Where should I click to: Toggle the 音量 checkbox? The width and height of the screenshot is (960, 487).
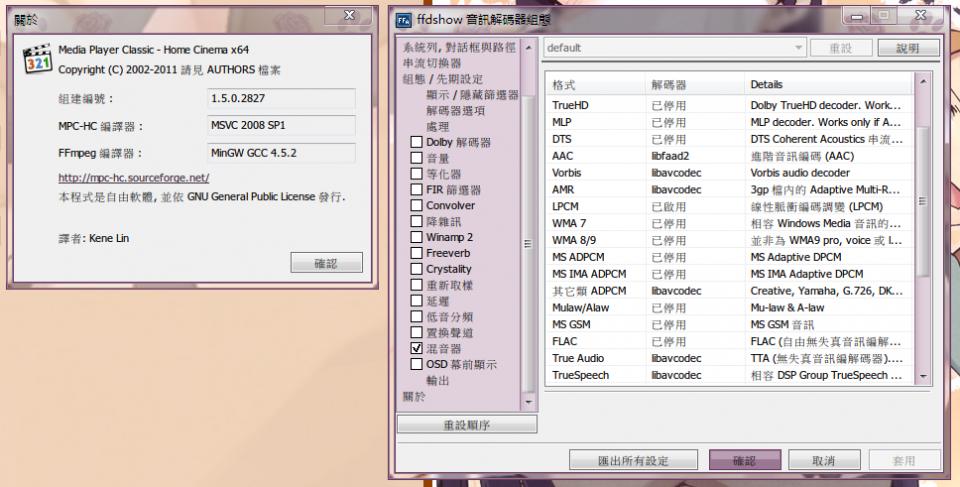[x=416, y=158]
